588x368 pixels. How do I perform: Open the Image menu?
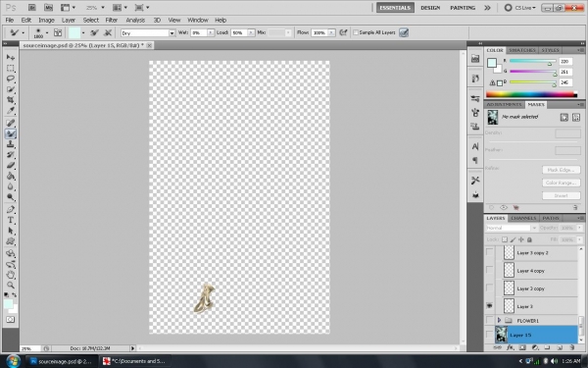[46, 21]
